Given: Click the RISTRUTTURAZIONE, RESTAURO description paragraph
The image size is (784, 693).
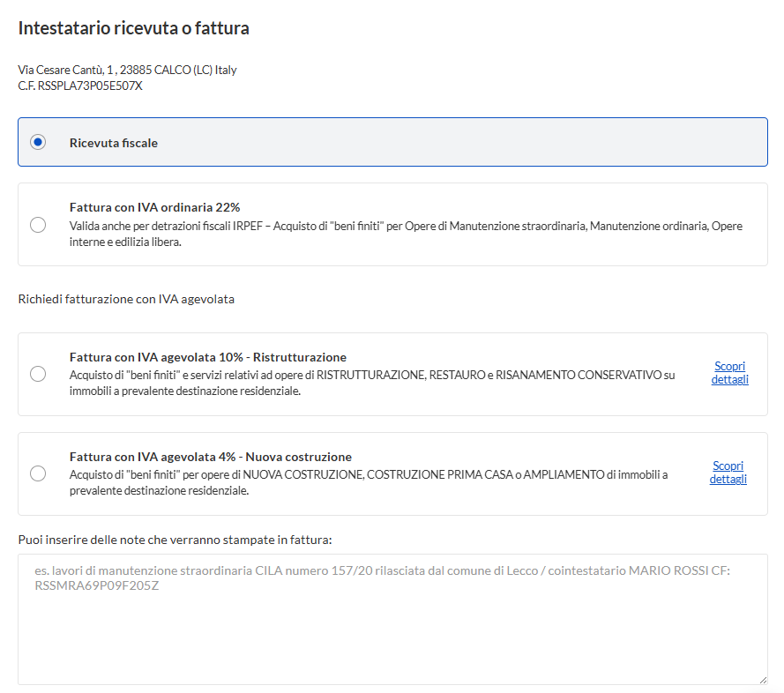Looking at the screenshot, I should 372,383.
